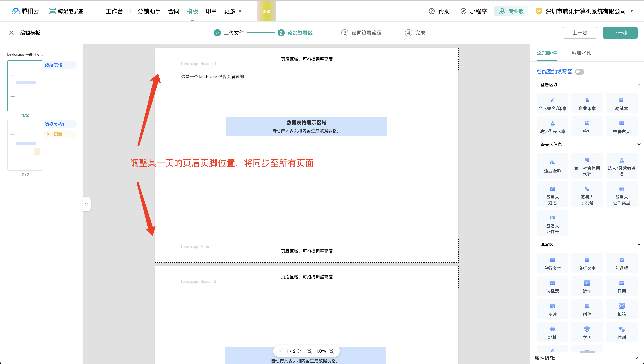Select the 企业印章 signing icon
The height and width of the screenshot is (364, 644).
(x=587, y=103)
